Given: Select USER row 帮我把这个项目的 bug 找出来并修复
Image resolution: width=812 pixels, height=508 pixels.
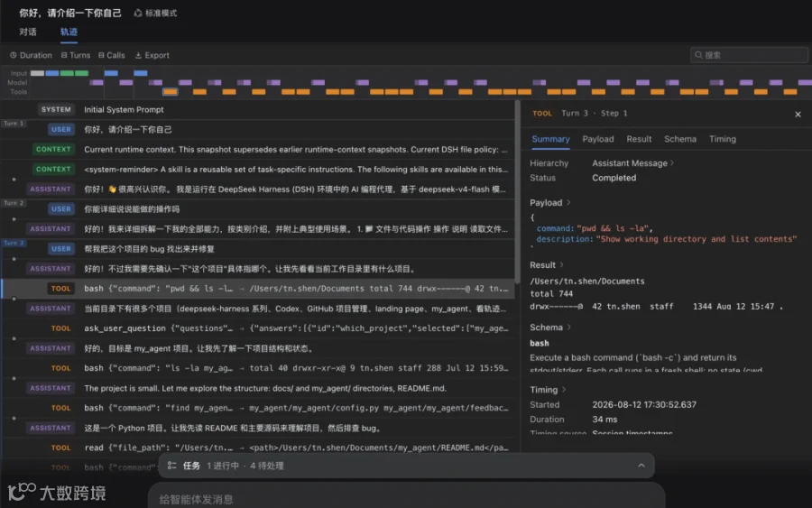Looking at the screenshot, I should coord(258,249).
